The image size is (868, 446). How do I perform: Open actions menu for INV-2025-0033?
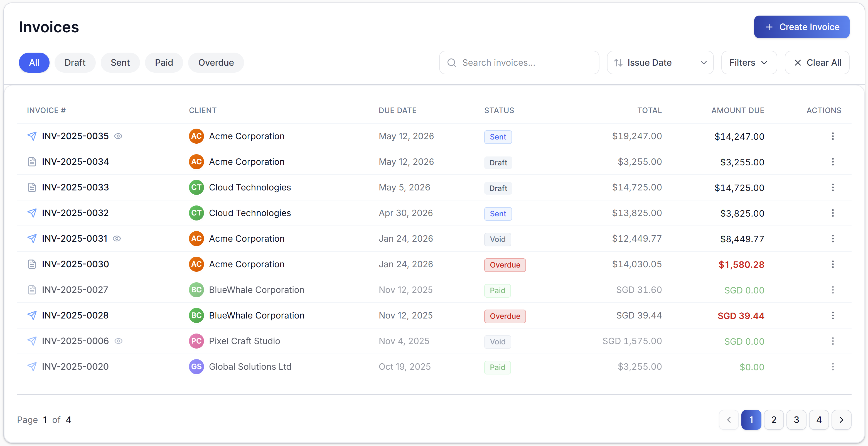833,187
